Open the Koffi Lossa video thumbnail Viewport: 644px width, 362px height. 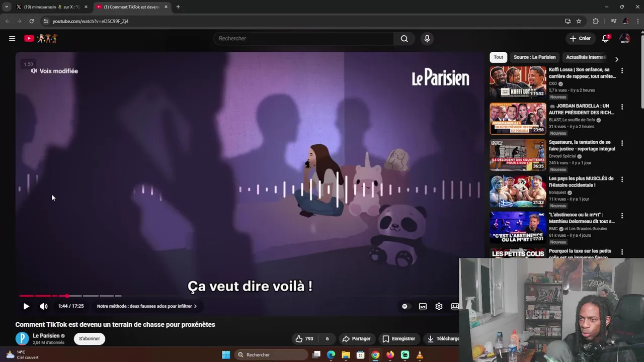(518, 82)
